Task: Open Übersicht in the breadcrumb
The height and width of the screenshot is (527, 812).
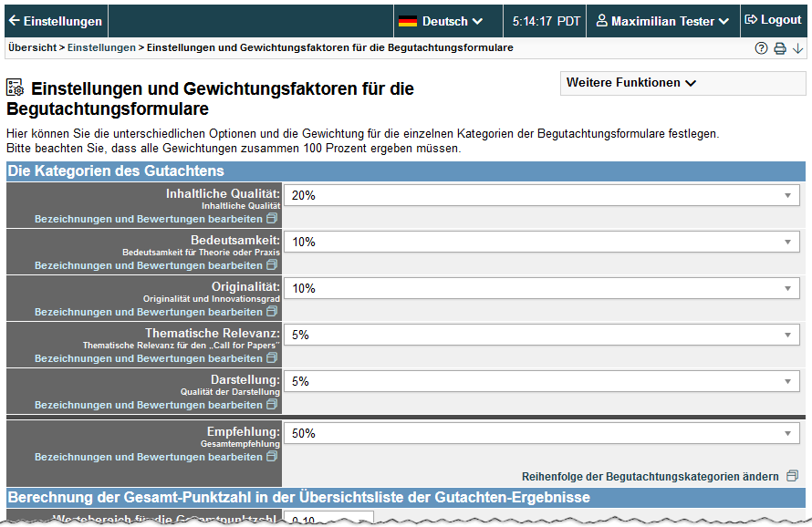Action: coord(32,47)
